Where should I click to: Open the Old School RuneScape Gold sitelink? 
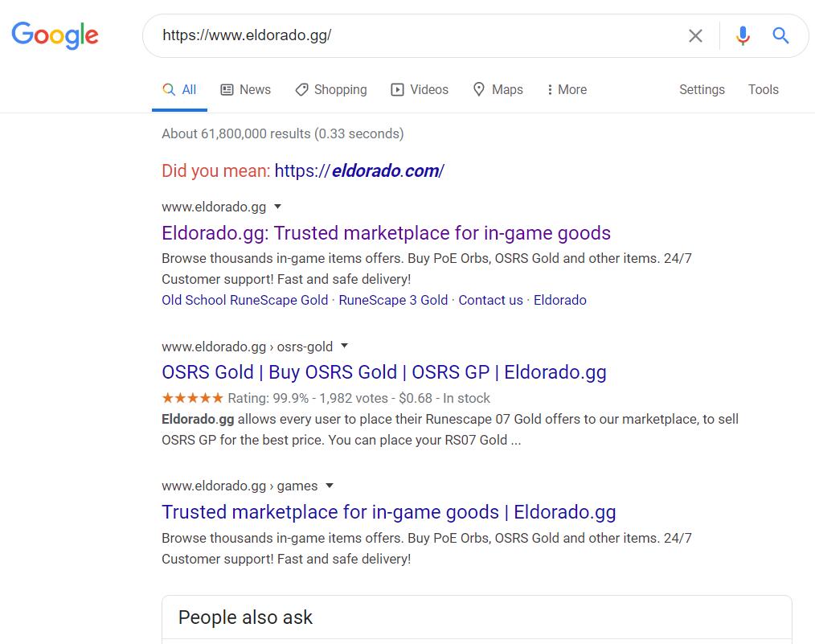pyautogui.click(x=245, y=300)
